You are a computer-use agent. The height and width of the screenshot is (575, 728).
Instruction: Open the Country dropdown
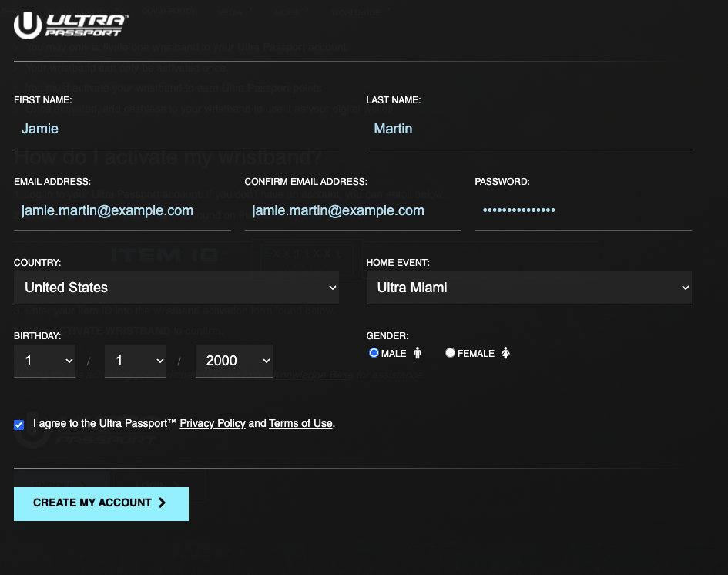(x=176, y=287)
